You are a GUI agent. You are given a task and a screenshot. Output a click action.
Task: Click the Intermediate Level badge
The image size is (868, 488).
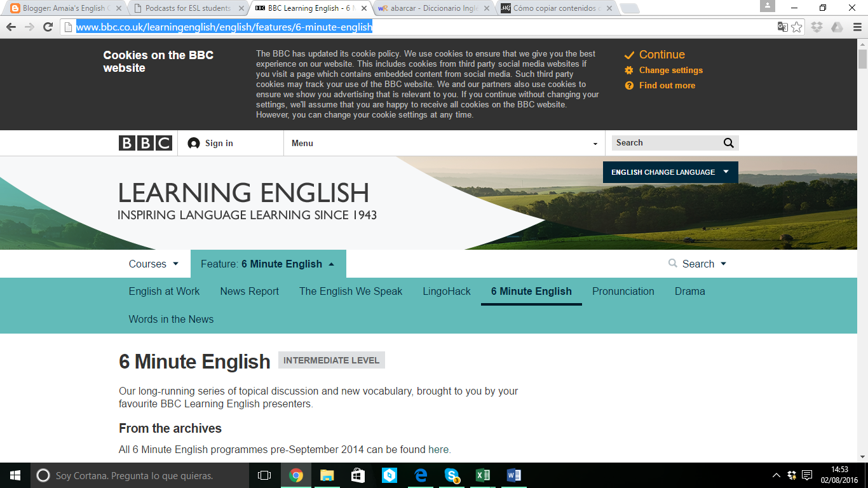[332, 360]
